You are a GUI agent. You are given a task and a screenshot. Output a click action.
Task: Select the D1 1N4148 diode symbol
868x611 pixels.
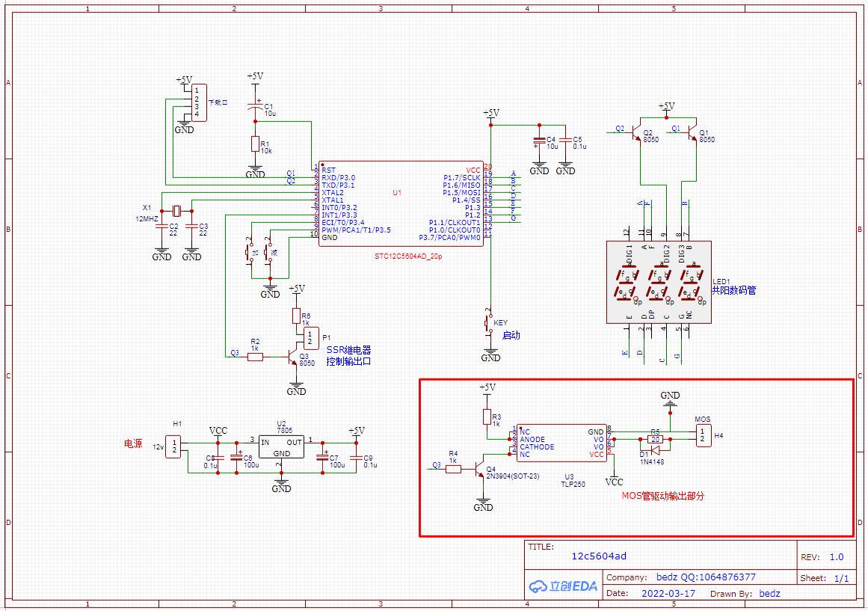[656, 450]
